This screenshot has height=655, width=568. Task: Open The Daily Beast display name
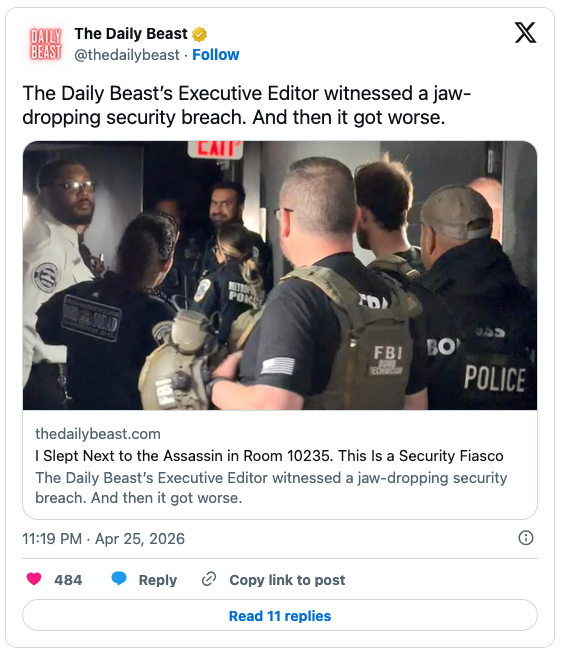(x=131, y=34)
